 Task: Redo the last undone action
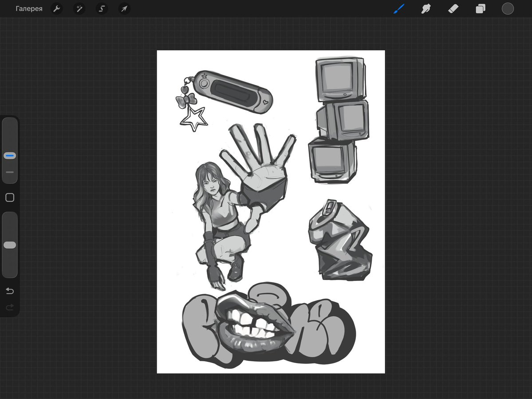pos(10,307)
